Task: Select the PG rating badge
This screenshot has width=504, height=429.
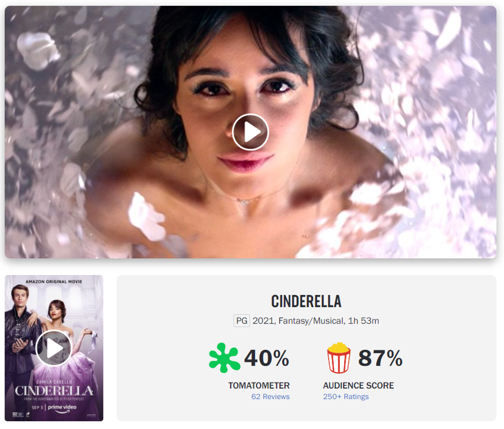Action: point(242,320)
